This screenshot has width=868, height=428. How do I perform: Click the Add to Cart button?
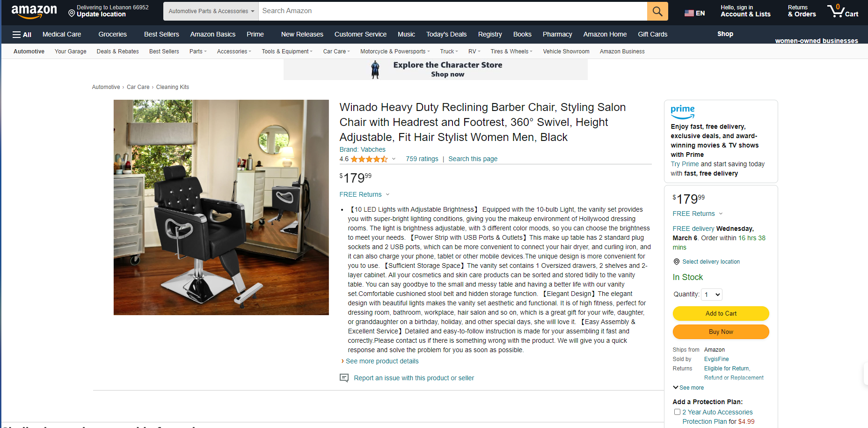[x=721, y=314]
